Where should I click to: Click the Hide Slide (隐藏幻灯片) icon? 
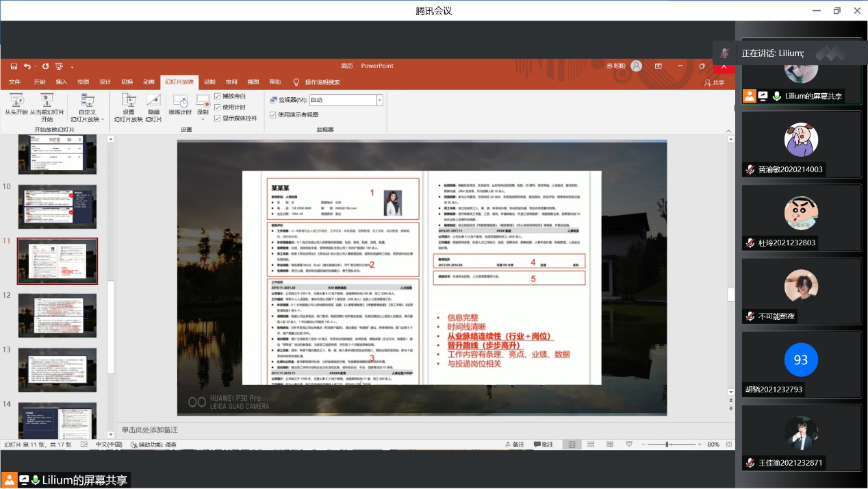point(153,101)
